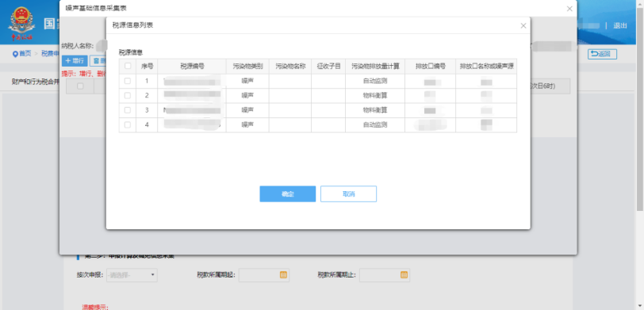The width and height of the screenshot is (644, 310).
Task: Check the checkbox for row 3
Action: (x=128, y=110)
